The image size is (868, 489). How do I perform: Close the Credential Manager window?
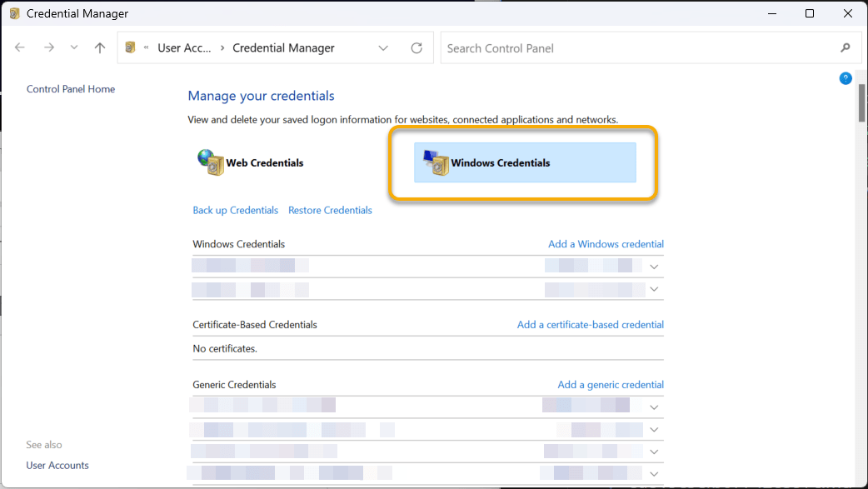pyautogui.click(x=847, y=13)
